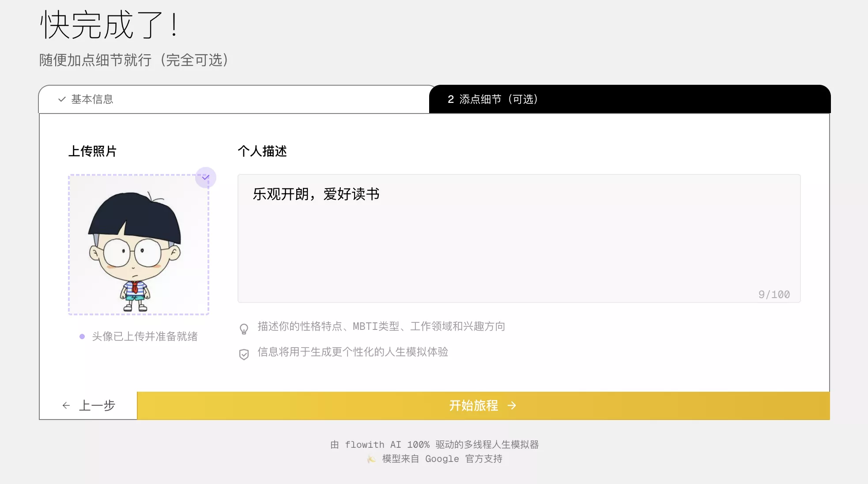This screenshot has height=484, width=868.
Task: Click the purple status dot before 头像已上传
Action: (x=81, y=337)
